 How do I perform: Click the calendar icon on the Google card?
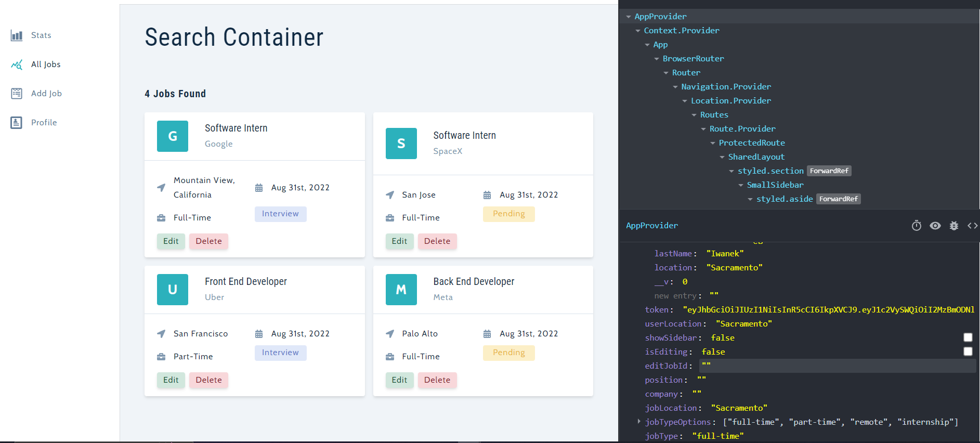click(259, 188)
